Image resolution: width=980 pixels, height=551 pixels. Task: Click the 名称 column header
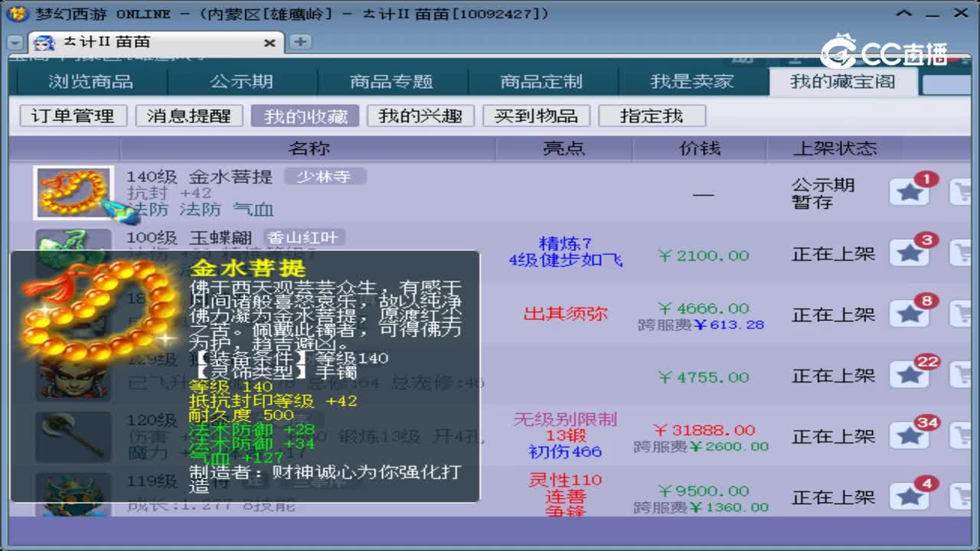tap(309, 148)
